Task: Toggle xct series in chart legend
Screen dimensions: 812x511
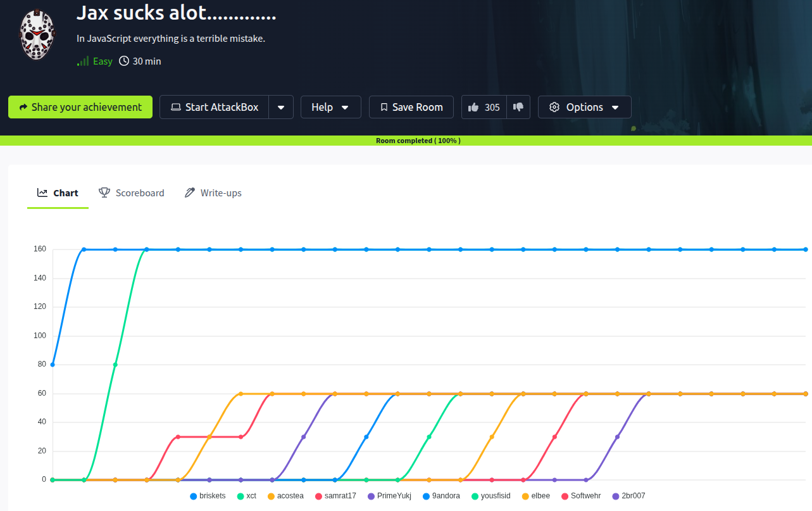Action: click(x=247, y=496)
